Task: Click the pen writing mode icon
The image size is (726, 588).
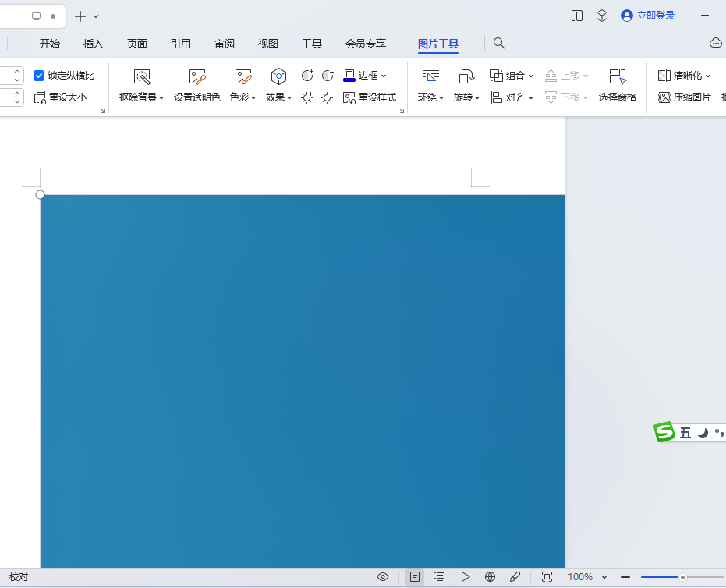Action: [x=515, y=577]
